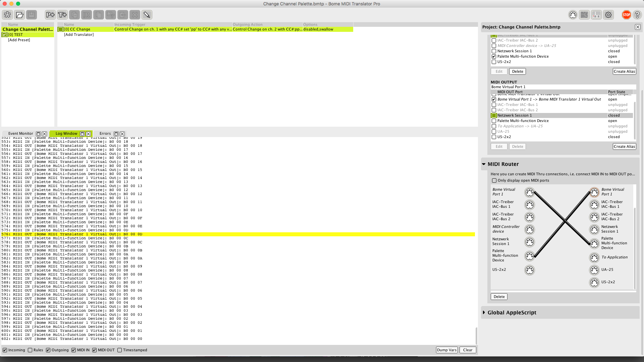Click Create Alias under MIDI OUTPUT list
Screen dimensions: 644x362
coord(624,147)
